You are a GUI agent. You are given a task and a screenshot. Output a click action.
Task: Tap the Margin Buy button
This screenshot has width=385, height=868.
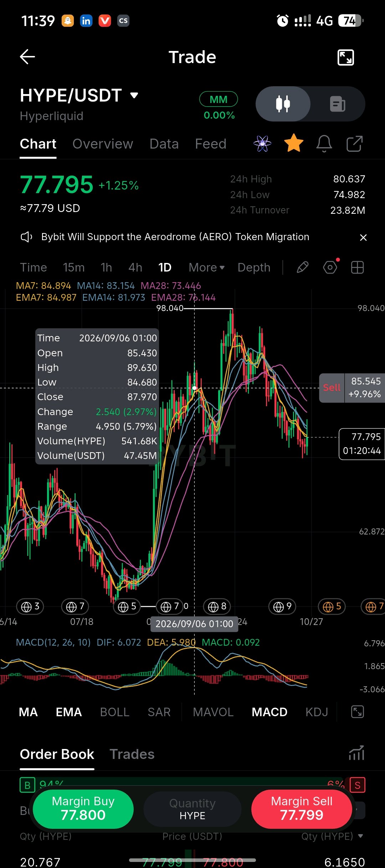pos(83,809)
